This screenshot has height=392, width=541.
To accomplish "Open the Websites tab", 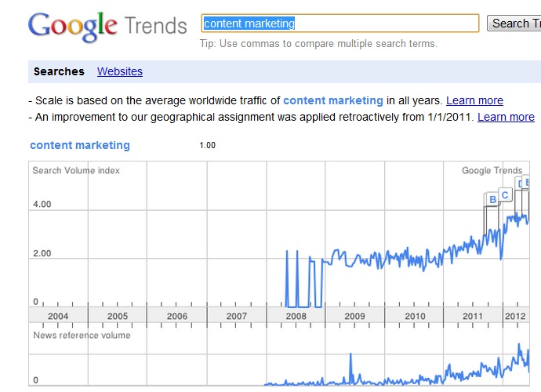I will pyautogui.click(x=120, y=71).
